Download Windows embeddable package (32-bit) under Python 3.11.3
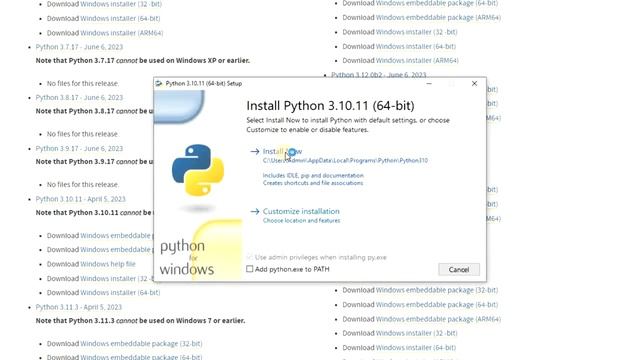The width and height of the screenshot is (640, 360). click(x=141, y=344)
